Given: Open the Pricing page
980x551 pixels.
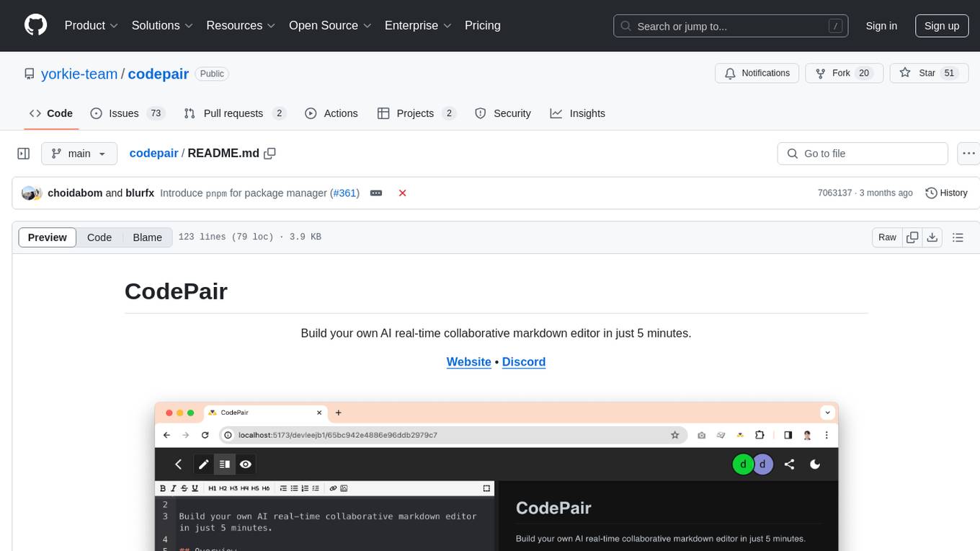Looking at the screenshot, I should pyautogui.click(x=483, y=25).
